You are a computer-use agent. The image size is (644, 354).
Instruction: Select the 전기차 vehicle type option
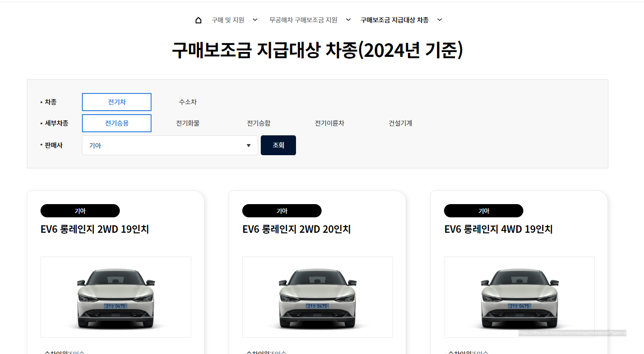(x=117, y=102)
